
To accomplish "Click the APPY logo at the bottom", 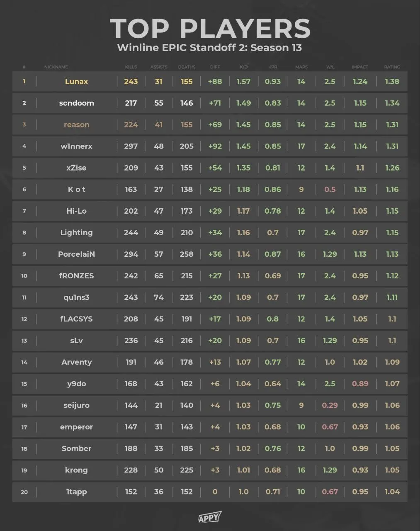I will [x=210, y=517].
